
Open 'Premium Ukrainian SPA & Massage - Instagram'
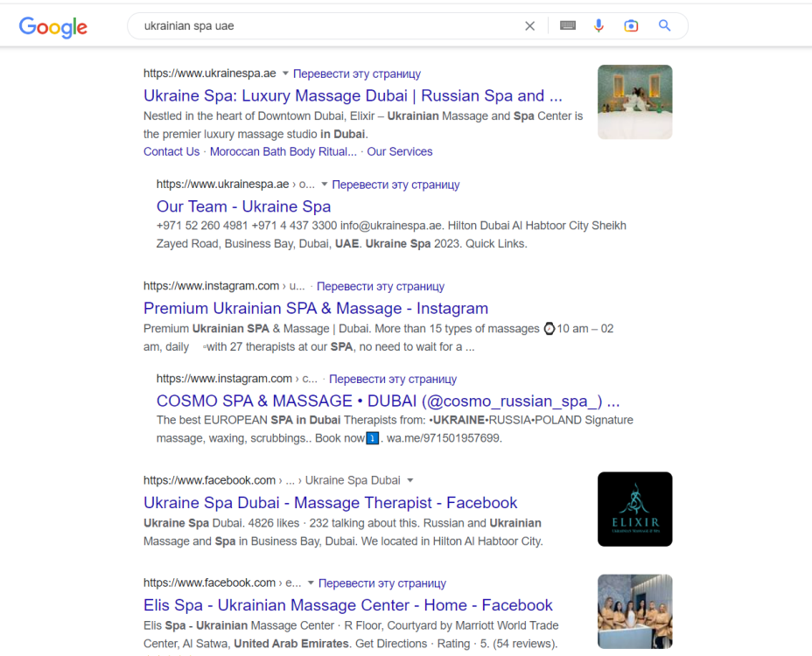315,308
